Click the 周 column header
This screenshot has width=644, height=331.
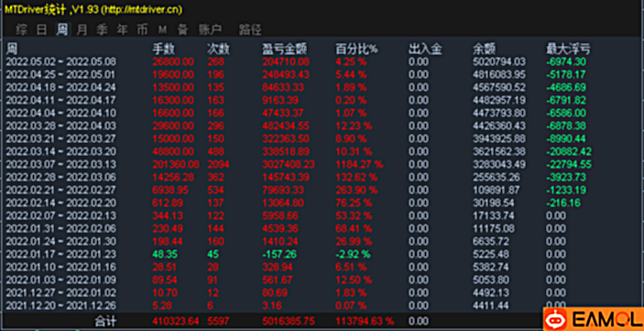click(12, 50)
